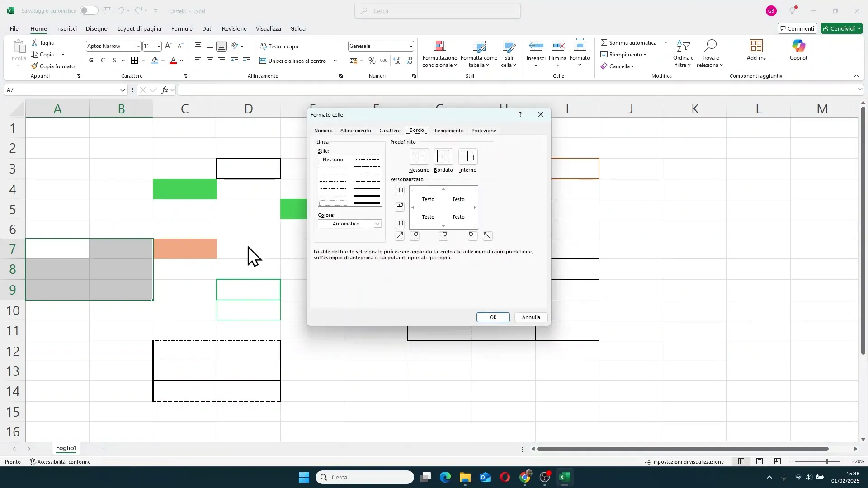
Task: Enable Testo a capo wrap text
Action: click(x=279, y=46)
